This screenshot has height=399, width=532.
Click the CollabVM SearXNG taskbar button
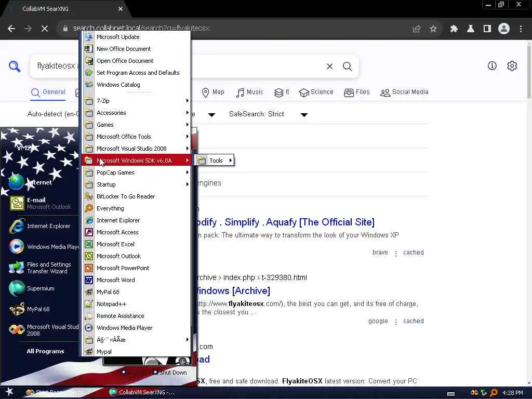tap(142, 392)
